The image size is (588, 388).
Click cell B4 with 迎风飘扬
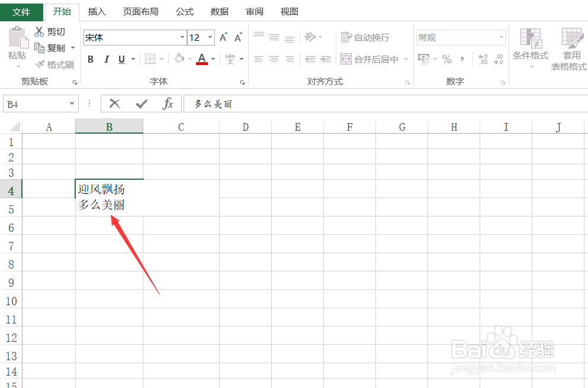coord(109,189)
